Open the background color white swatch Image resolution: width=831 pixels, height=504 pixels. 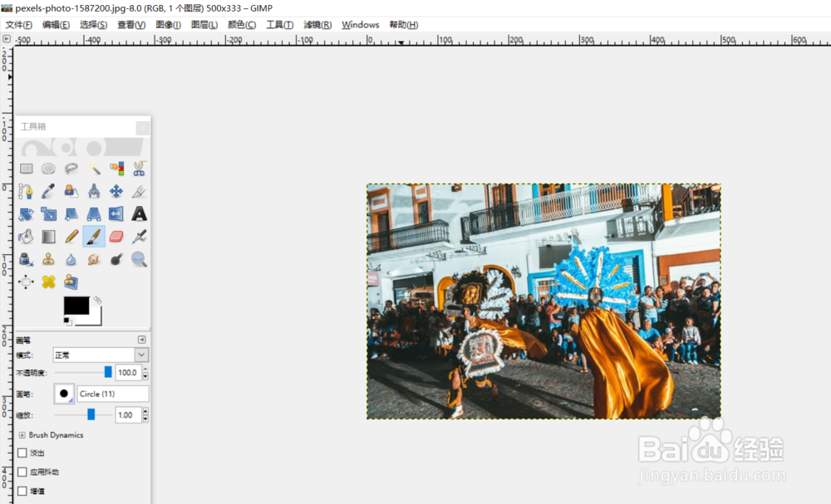coord(96,318)
